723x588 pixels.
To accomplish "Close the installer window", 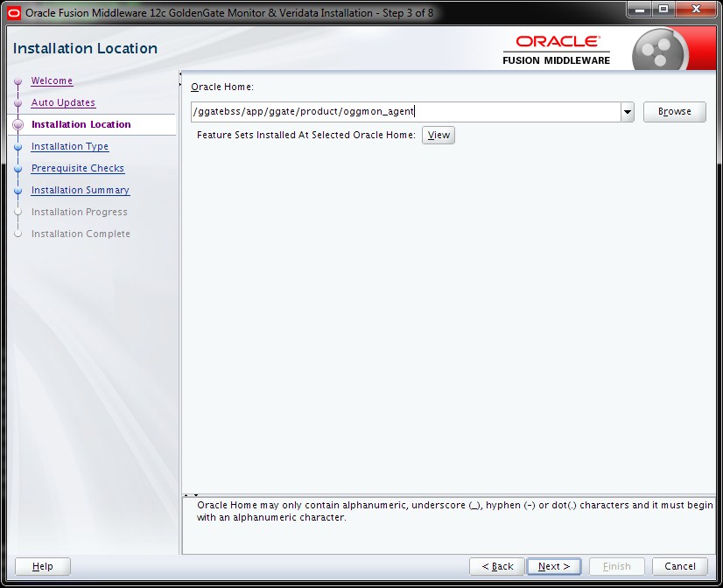I will (696, 9).
